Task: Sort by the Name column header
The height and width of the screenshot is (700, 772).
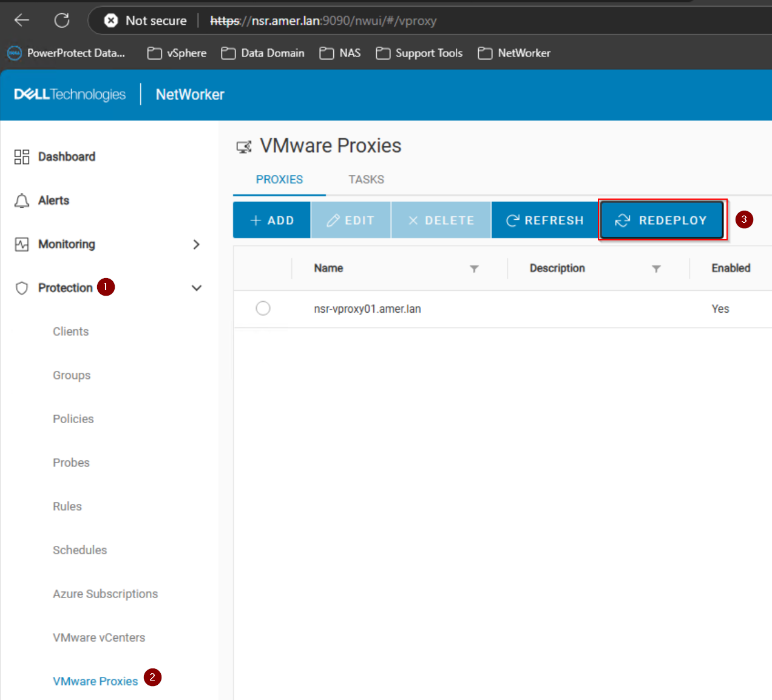Action: (328, 268)
